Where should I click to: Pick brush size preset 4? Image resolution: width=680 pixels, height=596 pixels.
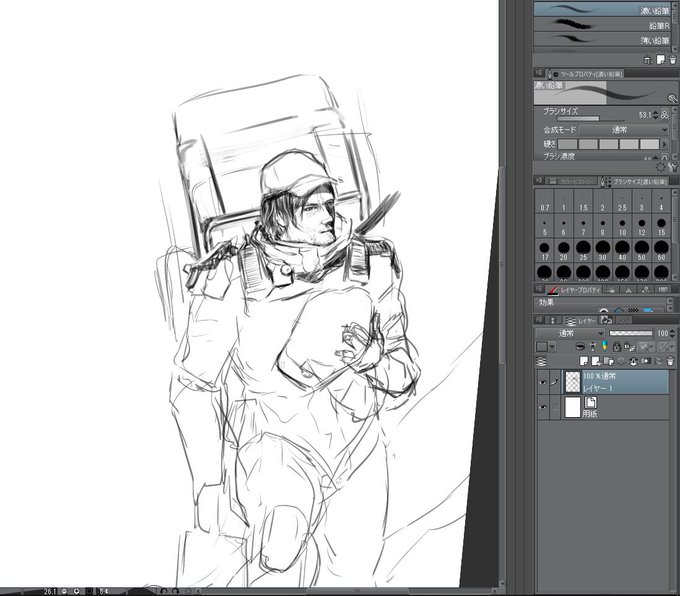click(661, 203)
